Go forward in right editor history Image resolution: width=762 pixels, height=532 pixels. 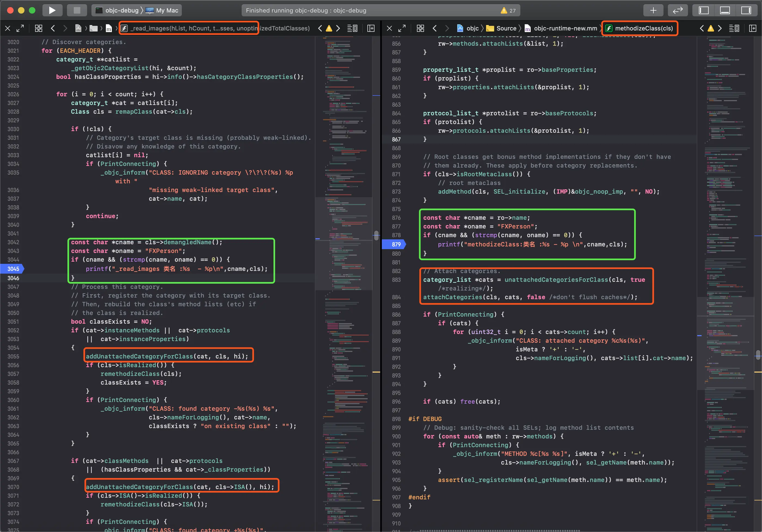coord(447,28)
